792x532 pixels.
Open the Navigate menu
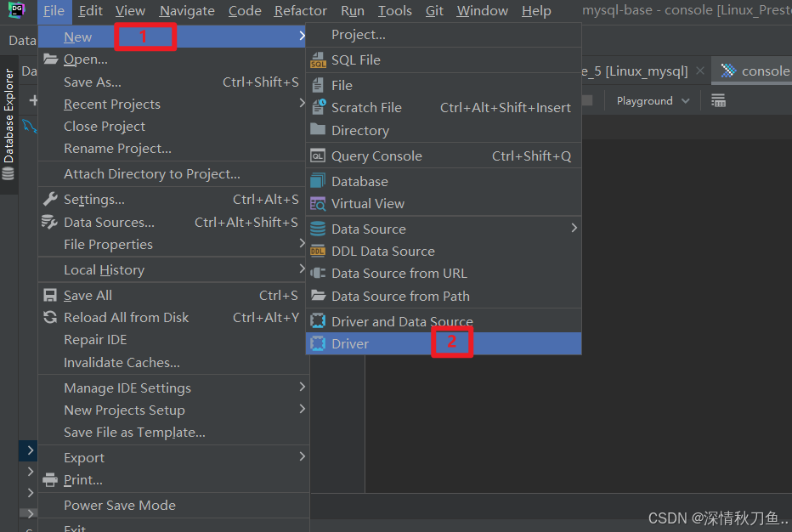coord(187,10)
